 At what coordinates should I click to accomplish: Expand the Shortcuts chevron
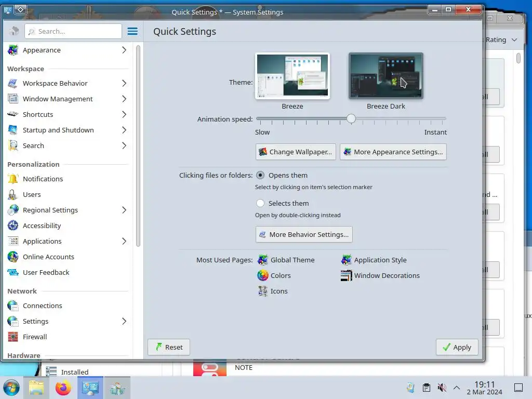pyautogui.click(x=124, y=114)
